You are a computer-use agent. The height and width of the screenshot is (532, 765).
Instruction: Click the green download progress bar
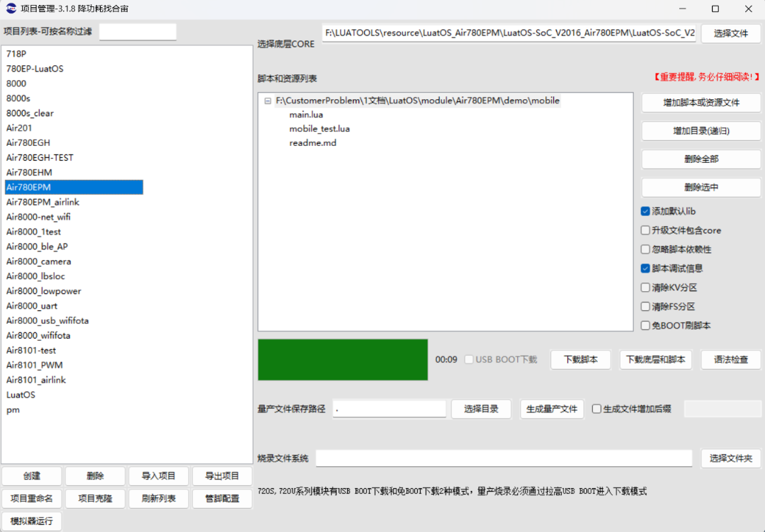tap(343, 360)
